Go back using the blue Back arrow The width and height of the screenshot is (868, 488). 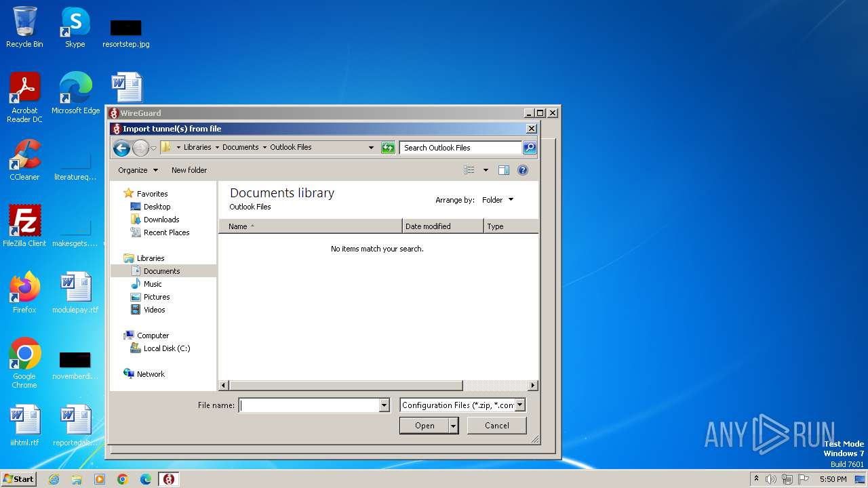pyautogui.click(x=121, y=148)
